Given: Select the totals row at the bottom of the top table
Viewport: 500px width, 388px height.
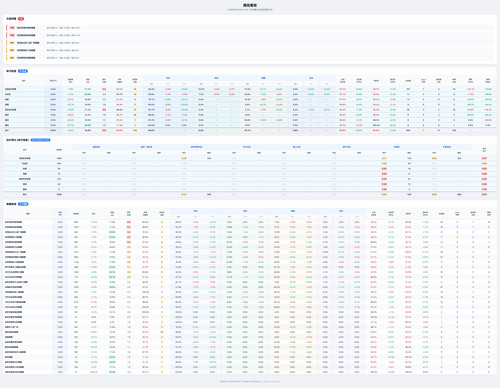Looking at the screenshot, I should click(249, 130).
